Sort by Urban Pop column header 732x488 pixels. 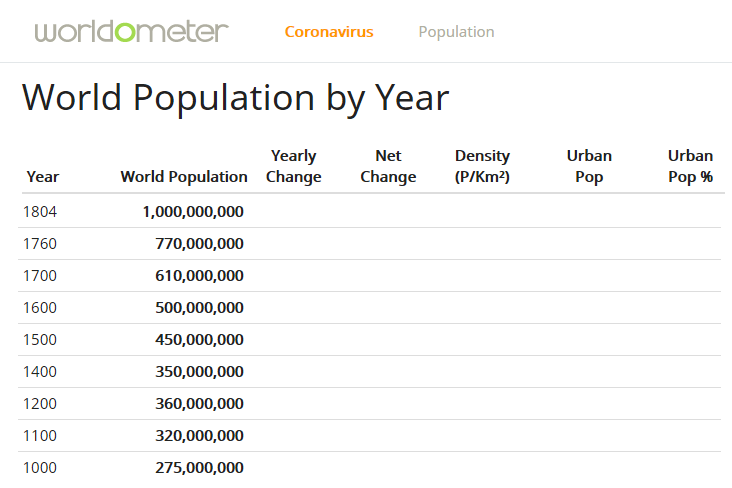click(589, 166)
